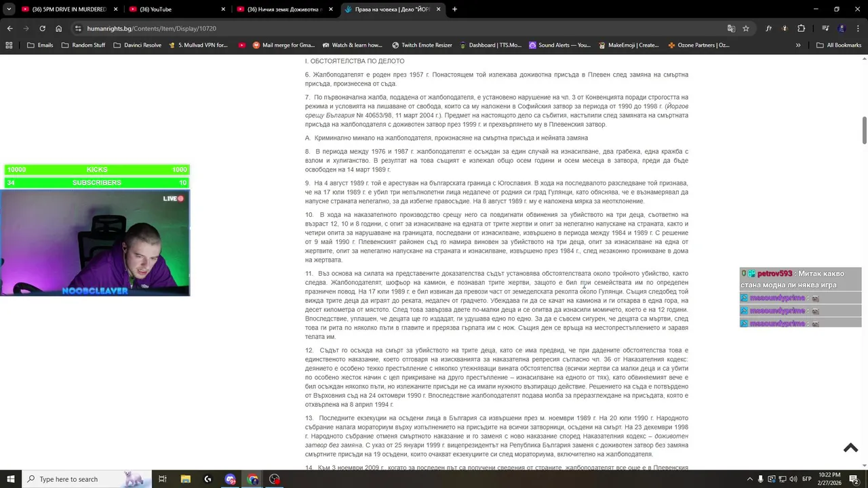
Task: Open Task View on the taskbar
Action: pos(163,479)
